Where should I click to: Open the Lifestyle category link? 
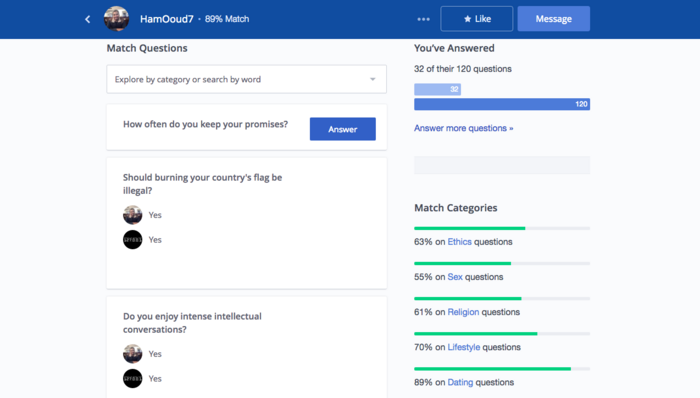[464, 347]
